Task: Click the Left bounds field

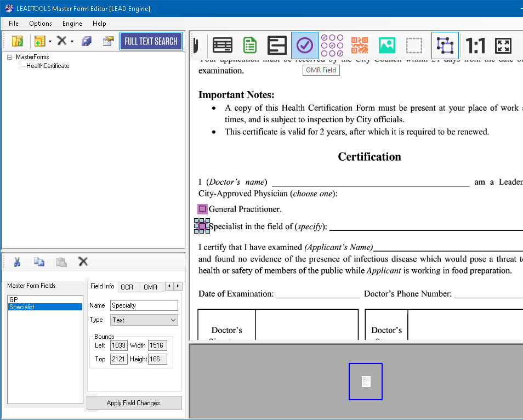Action: 119,345
